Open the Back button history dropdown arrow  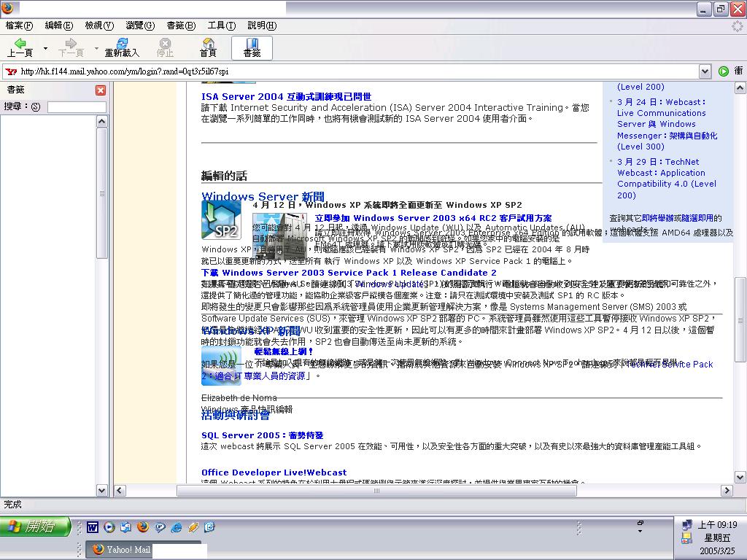[x=45, y=49]
